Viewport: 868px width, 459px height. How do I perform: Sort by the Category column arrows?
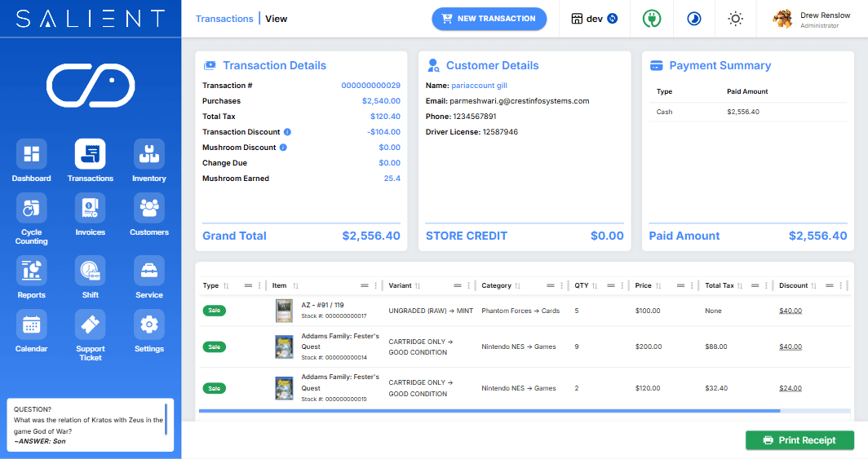click(517, 286)
